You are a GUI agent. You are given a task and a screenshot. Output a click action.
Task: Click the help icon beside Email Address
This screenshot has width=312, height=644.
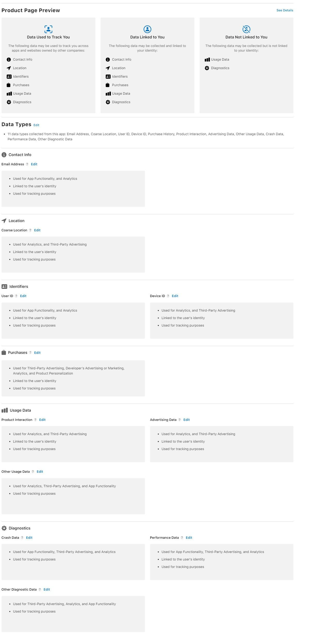27,164
